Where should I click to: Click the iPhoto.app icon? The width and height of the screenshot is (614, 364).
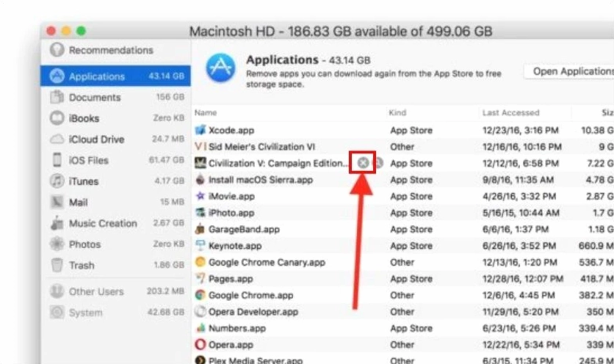[201, 213]
